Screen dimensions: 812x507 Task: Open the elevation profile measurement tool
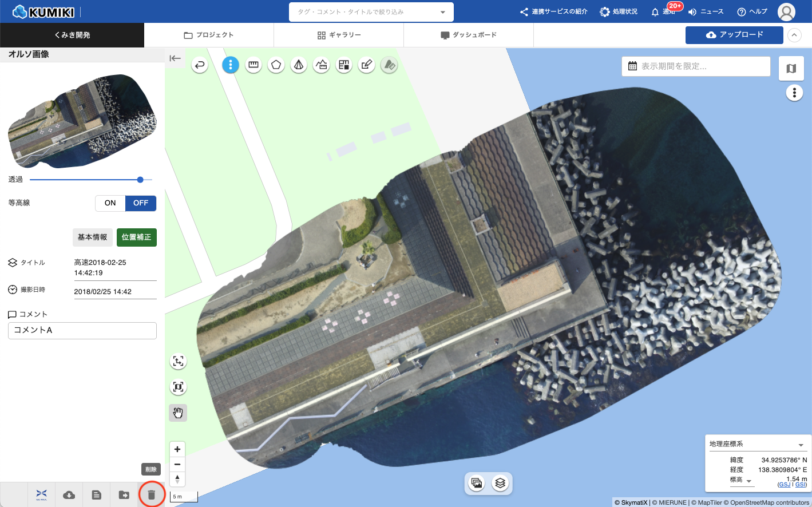(322, 65)
